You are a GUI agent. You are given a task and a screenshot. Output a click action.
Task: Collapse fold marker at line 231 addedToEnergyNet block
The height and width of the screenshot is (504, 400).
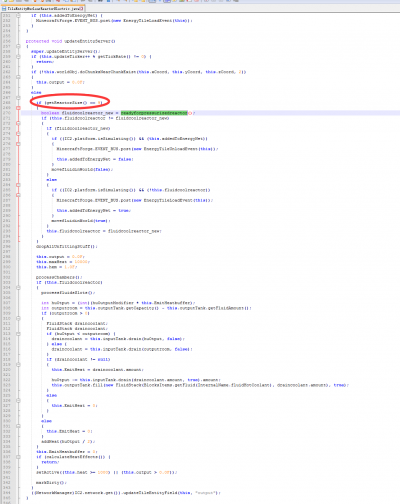tap(18, 15)
